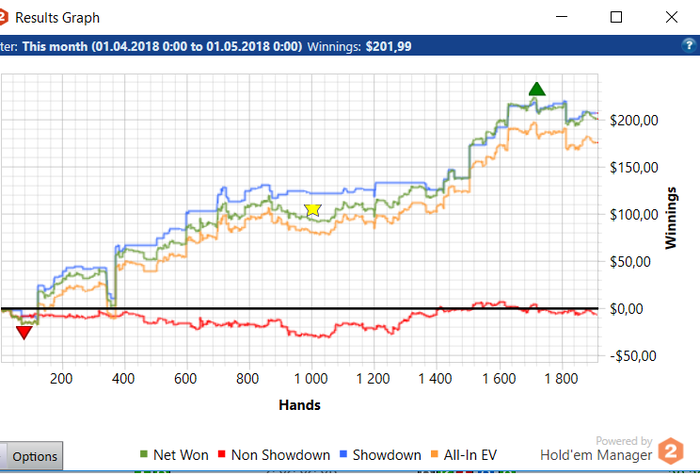This screenshot has height=475, width=700.
Task: Toggle the Non Showdown legend entry
Action: pos(274,455)
